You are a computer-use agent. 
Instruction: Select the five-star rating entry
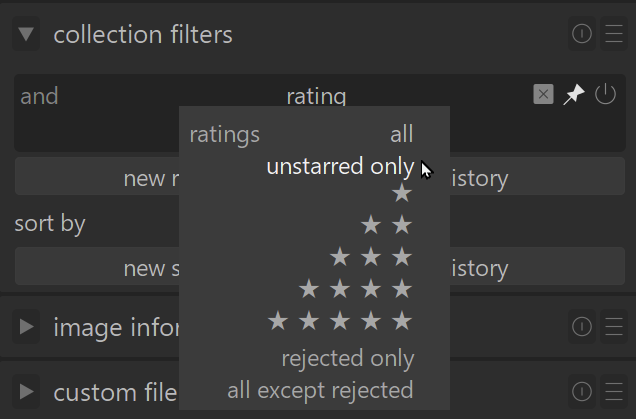pyautogui.click(x=340, y=322)
